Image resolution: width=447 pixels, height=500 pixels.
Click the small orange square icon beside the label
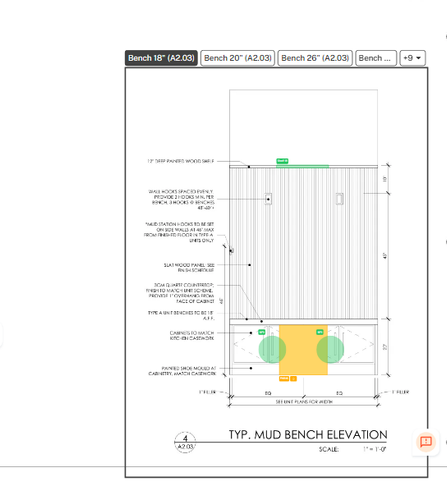pyautogui.click(x=293, y=379)
